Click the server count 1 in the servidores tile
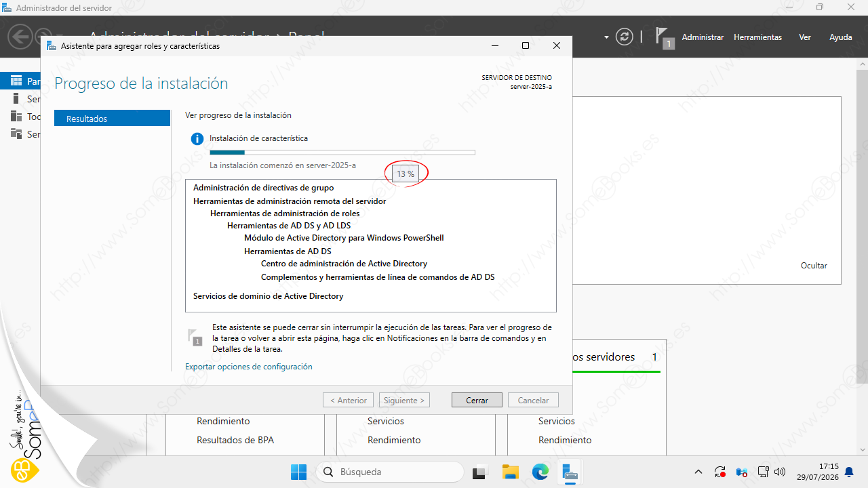The height and width of the screenshot is (488, 868). tap(654, 357)
